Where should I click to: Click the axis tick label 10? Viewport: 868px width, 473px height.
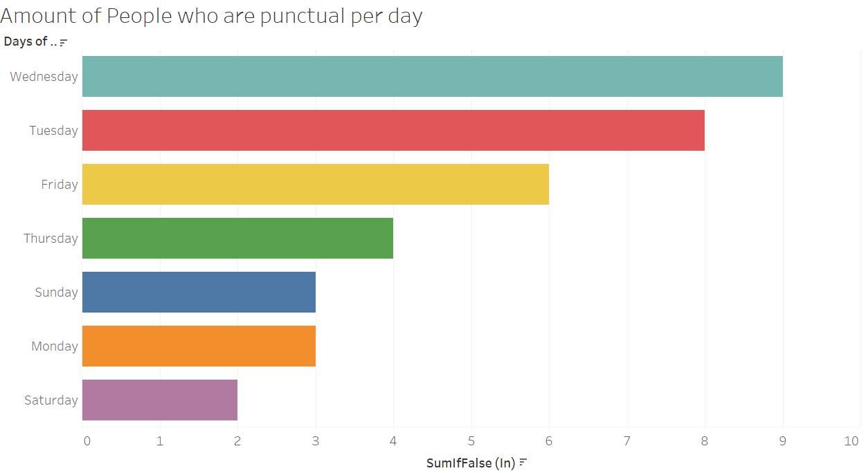click(x=851, y=441)
